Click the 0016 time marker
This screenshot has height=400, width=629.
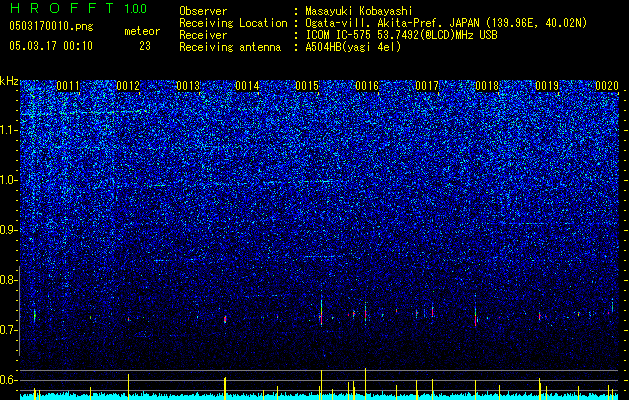pos(367,86)
